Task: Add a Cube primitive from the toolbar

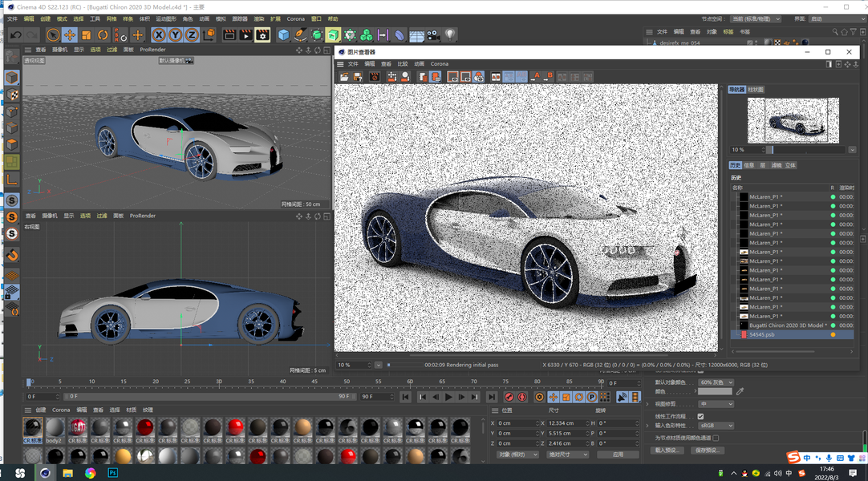Action: tap(283, 35)
